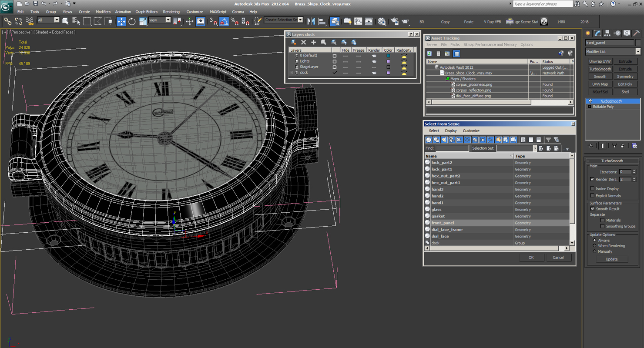Open the Rendering menu
Image resolution: width=644 pixels, height=348 pixels.
pyautogui.click(x=171, y=12)
